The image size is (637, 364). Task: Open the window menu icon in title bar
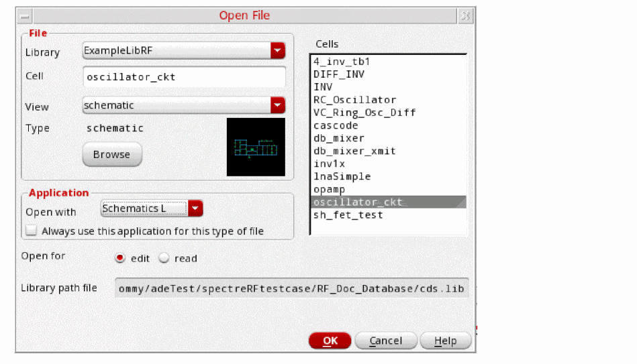pos(25,16)
